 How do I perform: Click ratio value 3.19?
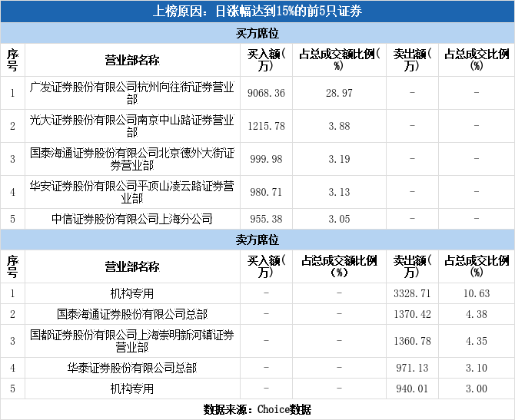click(x=339, y=159)
